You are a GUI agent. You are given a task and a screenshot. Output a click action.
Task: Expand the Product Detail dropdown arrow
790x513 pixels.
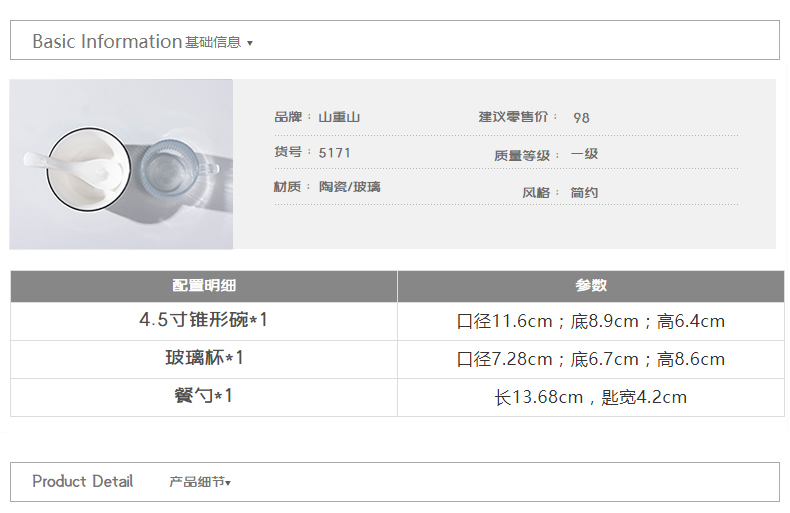tap(228, 483)
